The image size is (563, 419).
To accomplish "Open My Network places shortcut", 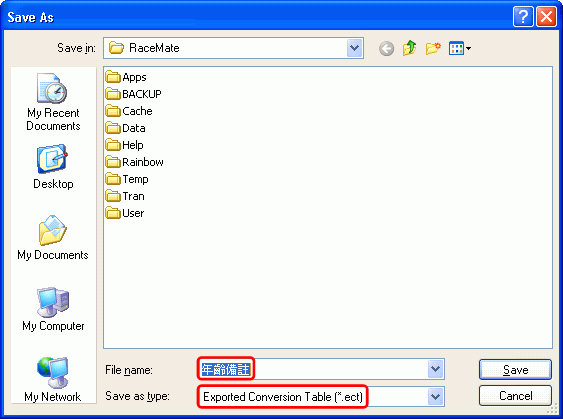I will 53,379.
